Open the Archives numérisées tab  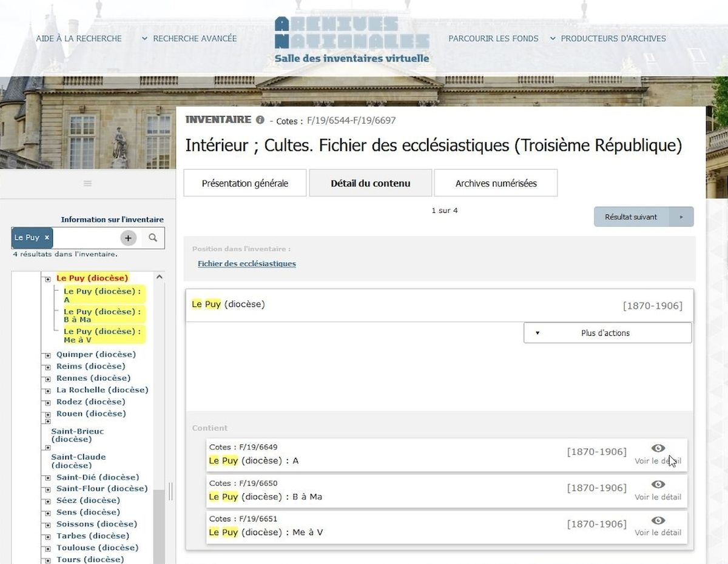click(496, 183)
